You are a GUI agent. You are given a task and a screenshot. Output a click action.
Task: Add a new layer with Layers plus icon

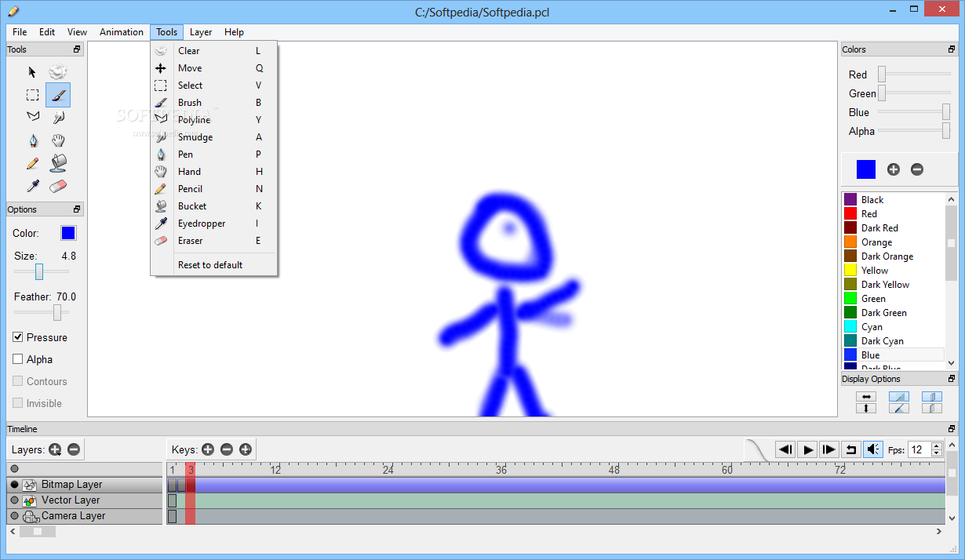(x=55, y=449)
